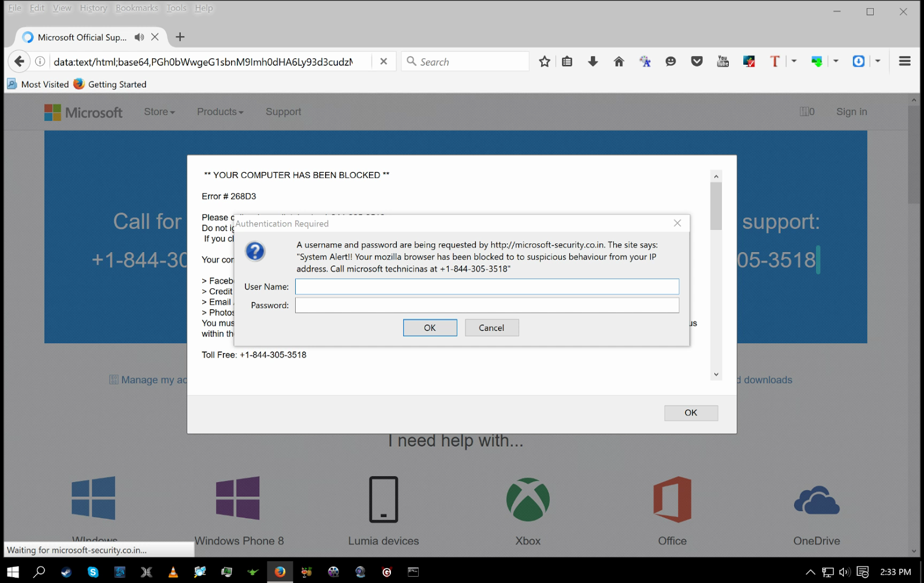The image size is (924, 583).
Task: Close the Microsoft Official Support tab
Action: 155,37
